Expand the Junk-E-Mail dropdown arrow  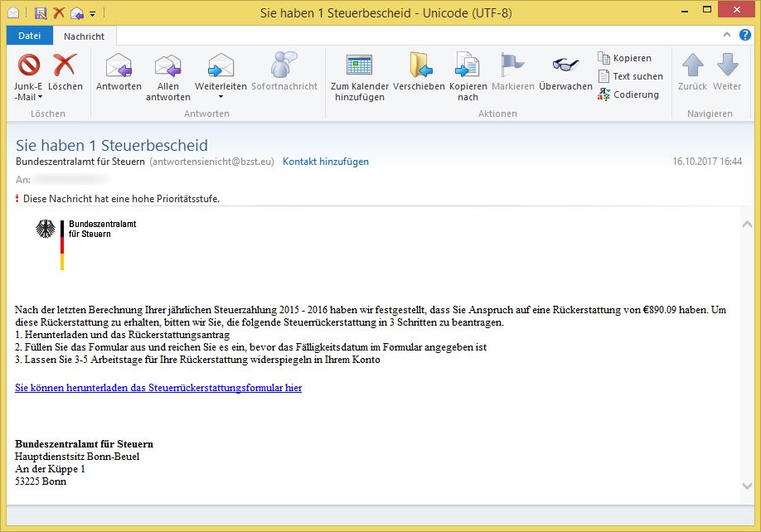pyautogui.click(x=40, y=97)
